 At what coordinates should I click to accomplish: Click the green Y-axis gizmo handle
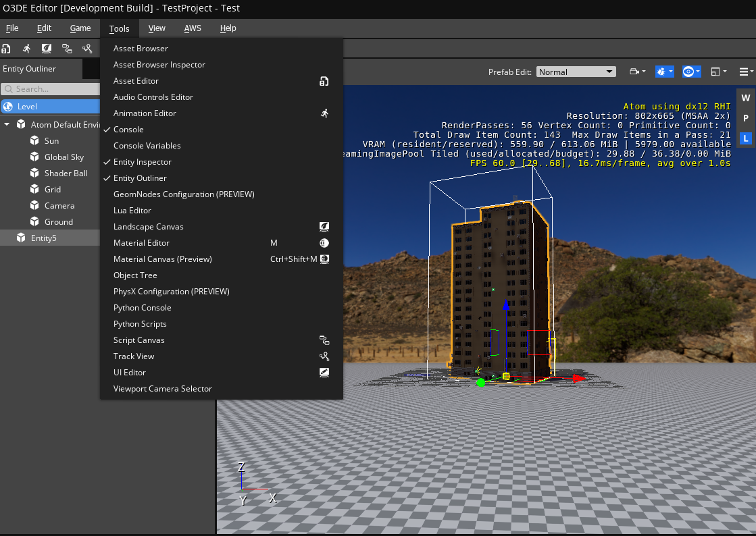tap(480, 382)
